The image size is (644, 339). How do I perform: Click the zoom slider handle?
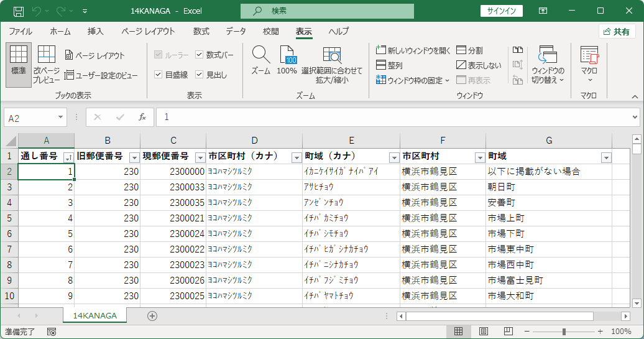click(x=564, y=331)
